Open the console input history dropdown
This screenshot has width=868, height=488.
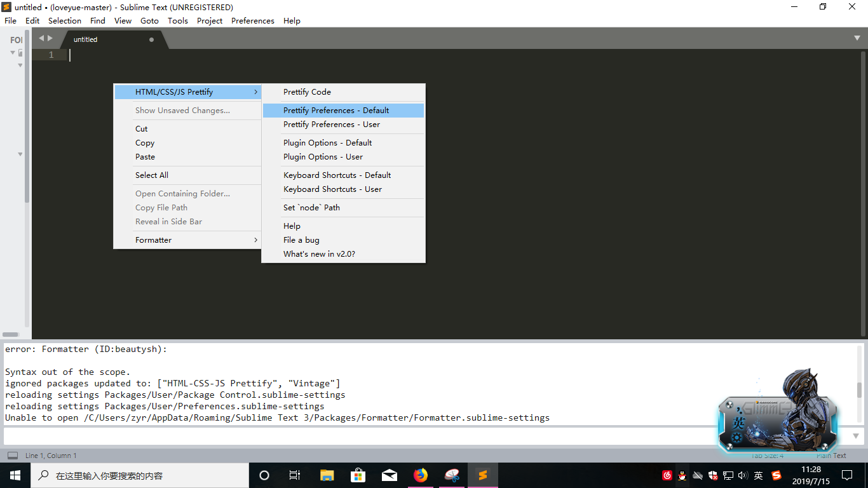856,436
